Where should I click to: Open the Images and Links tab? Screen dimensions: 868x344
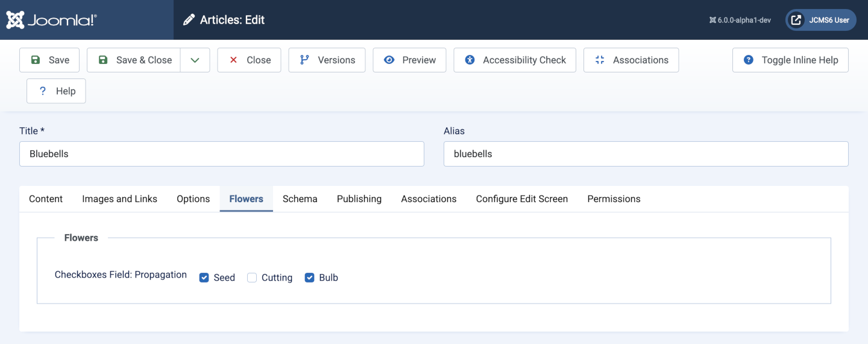pyautogui.click(x=119, y=199)
